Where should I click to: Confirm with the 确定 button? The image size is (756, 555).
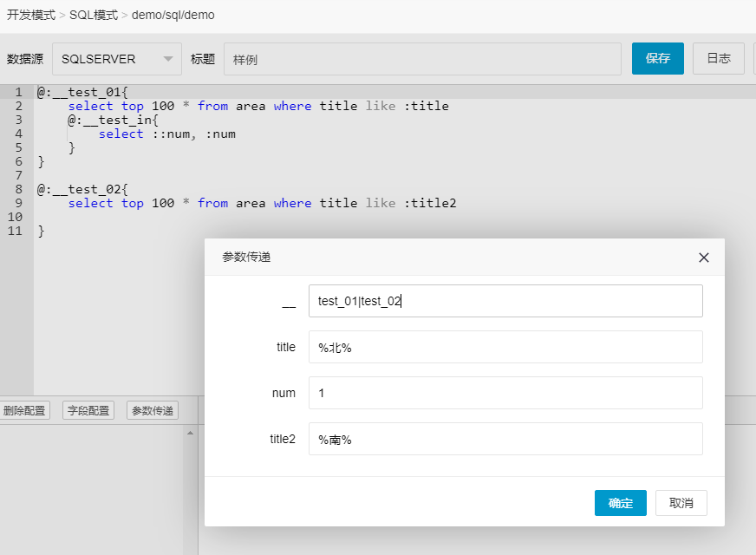621,503
